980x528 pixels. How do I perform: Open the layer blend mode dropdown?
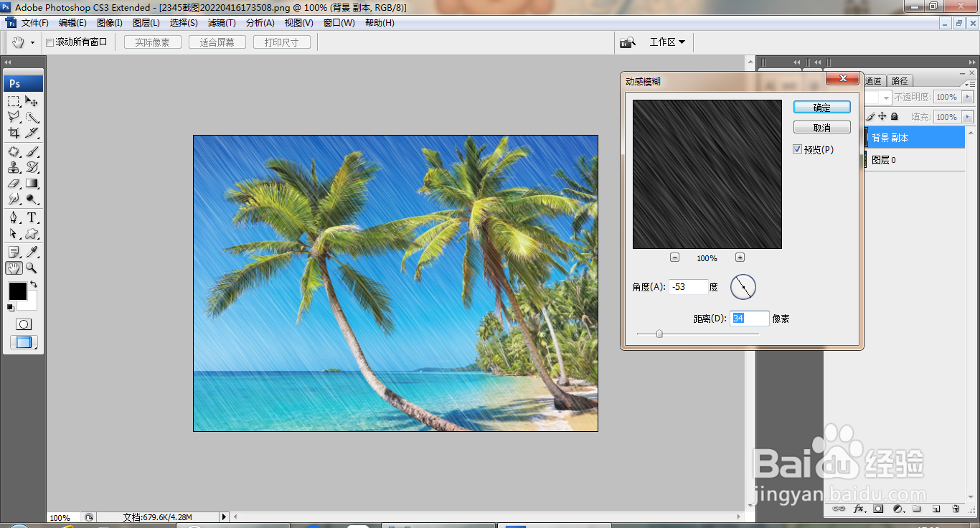point(887,97)
